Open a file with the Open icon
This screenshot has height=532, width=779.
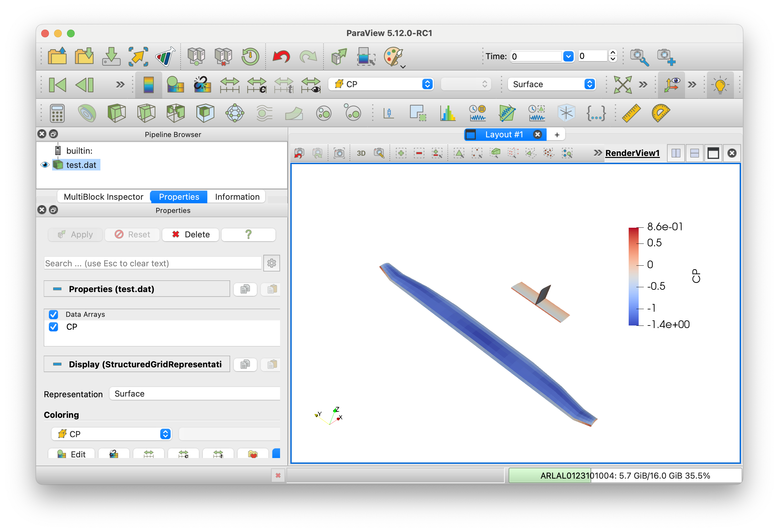pos(57,56)
